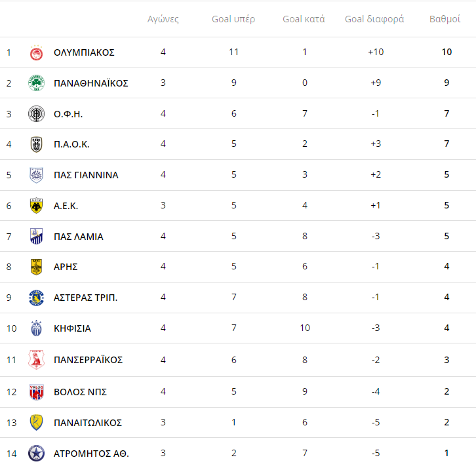476x468 pixels.
Task: Sort by the Goal κατά header
Action: (x=304, y=19)
